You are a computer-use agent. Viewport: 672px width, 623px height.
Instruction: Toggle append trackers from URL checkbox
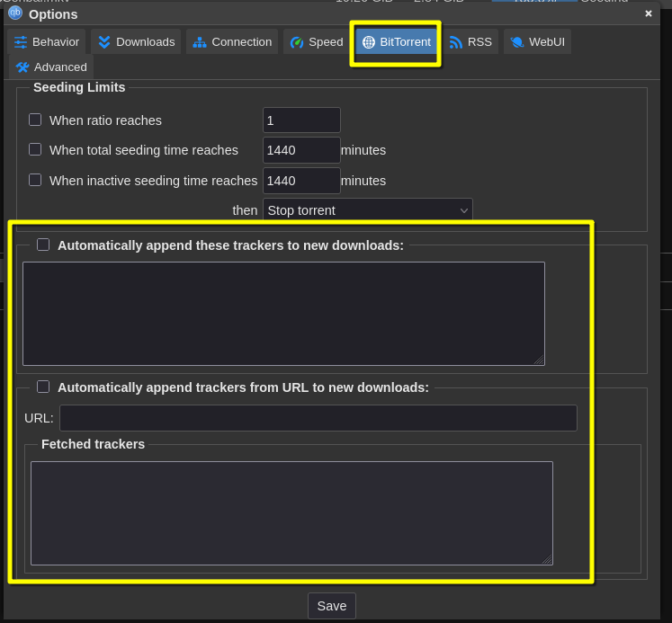pyautogui.click(x=43, y=387)
